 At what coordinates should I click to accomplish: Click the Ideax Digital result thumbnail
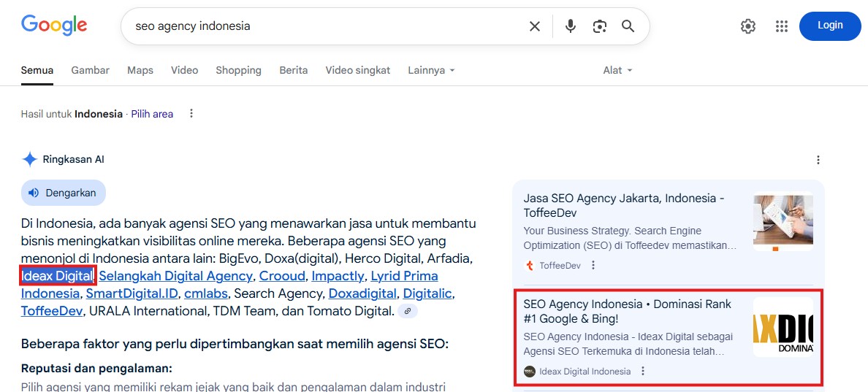(783, 327)
